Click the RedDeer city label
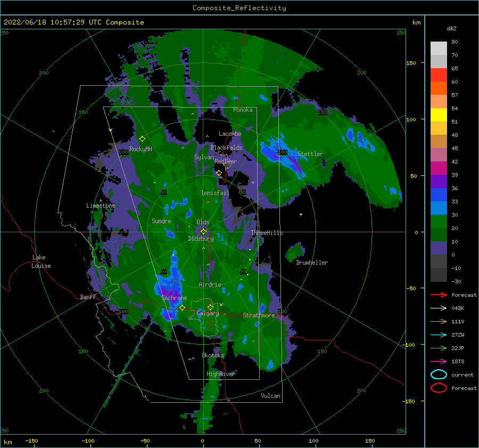Screen dimensions: 479x448 point(226,161)
